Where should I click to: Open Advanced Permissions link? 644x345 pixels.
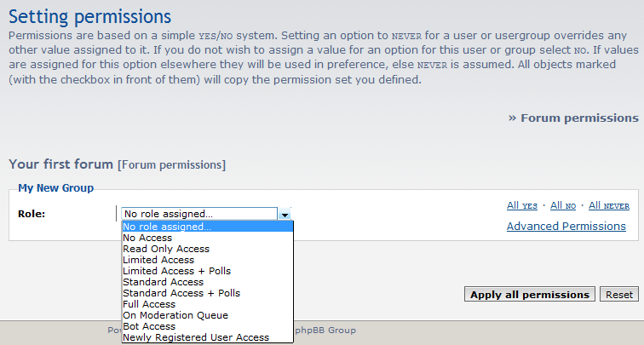click(566, 227)
